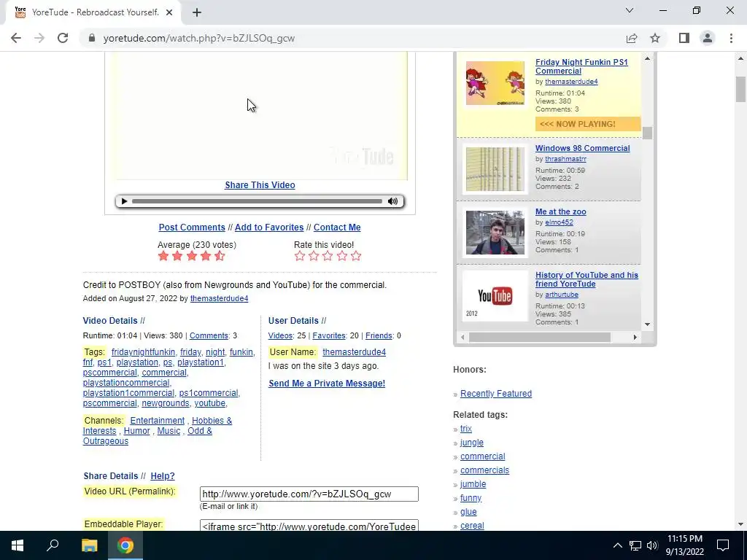Mute audio using the speaker icon

pos(392,201)
